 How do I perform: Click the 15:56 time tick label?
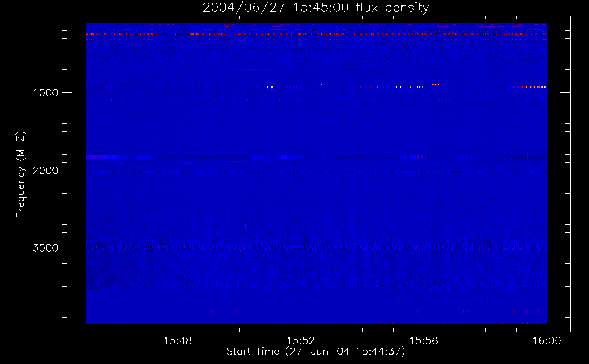tap(424, 341)
